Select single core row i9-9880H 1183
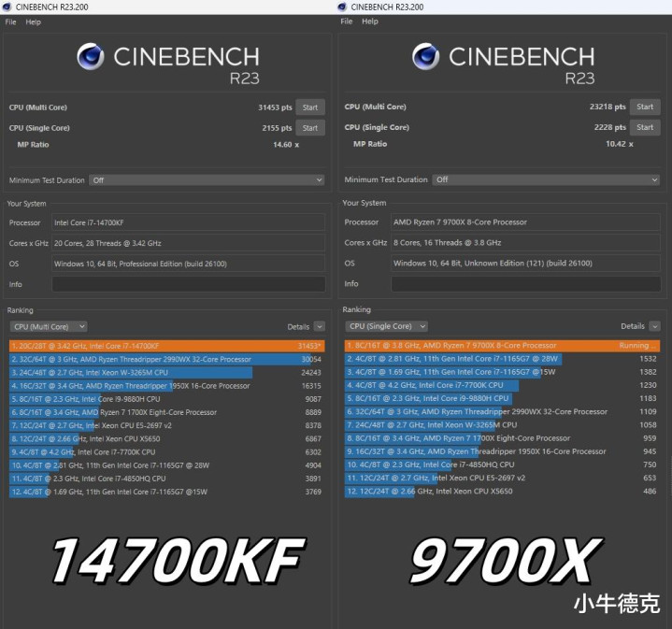Screen dimensions: 672x629 [502, 399]
